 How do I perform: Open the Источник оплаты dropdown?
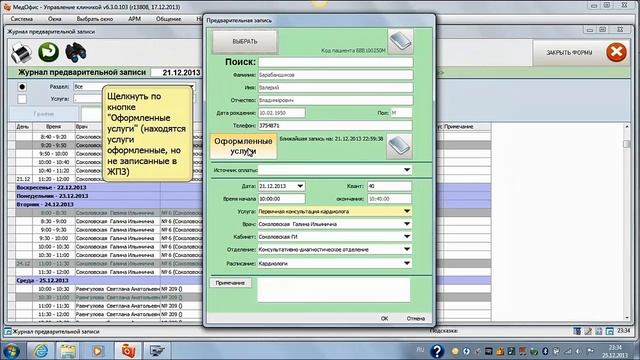coord(407,170)
